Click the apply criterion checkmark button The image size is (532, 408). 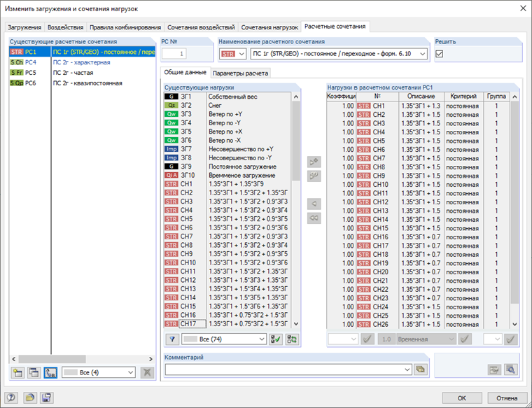(x=465, y=339)
